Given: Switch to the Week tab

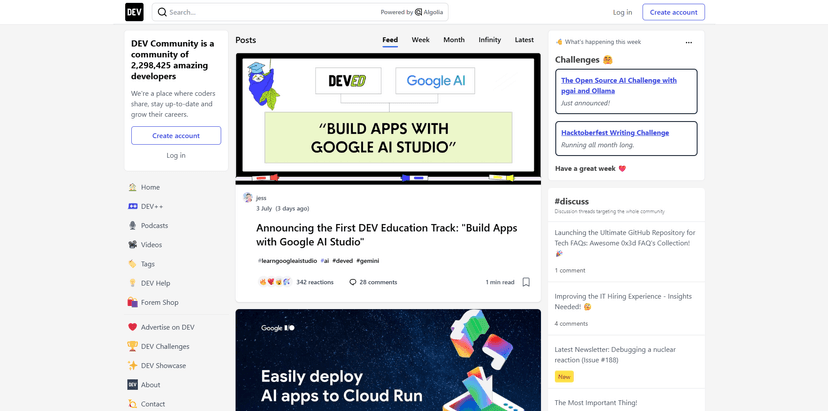Looking at the screenshot, I should coord(420,40).
